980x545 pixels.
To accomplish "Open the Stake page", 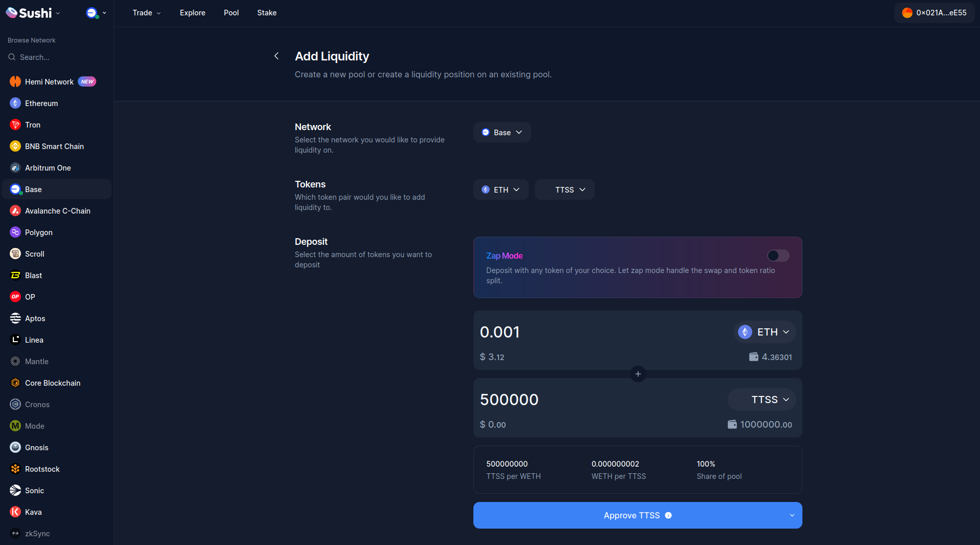I will (267, 13).
